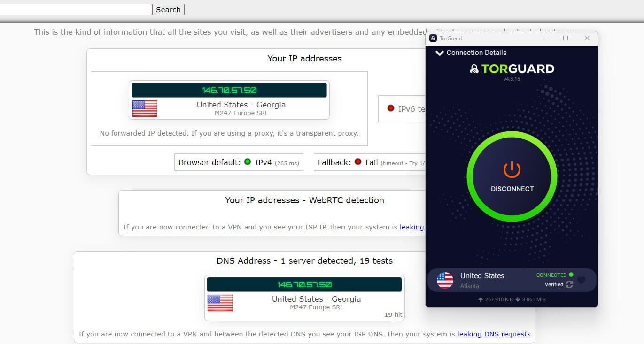The height and width of the screenshot is (344, 644).
Task: Click the Search button on the webpage
Action: pos(168,9)
